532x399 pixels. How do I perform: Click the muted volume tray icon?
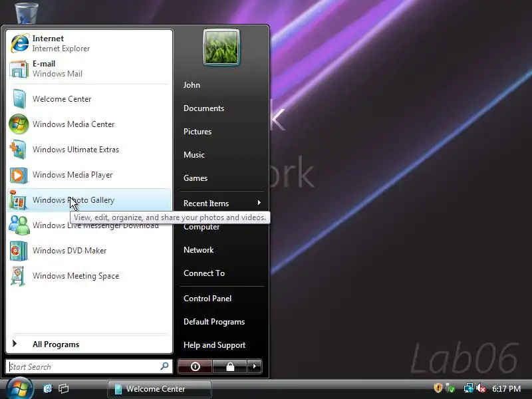click(481, 388)
